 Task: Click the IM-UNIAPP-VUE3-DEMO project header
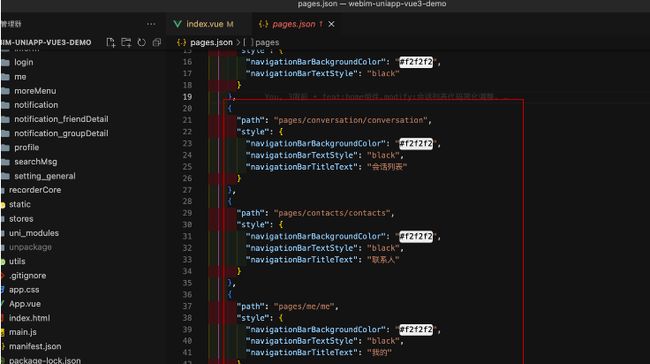click(46, 42)
